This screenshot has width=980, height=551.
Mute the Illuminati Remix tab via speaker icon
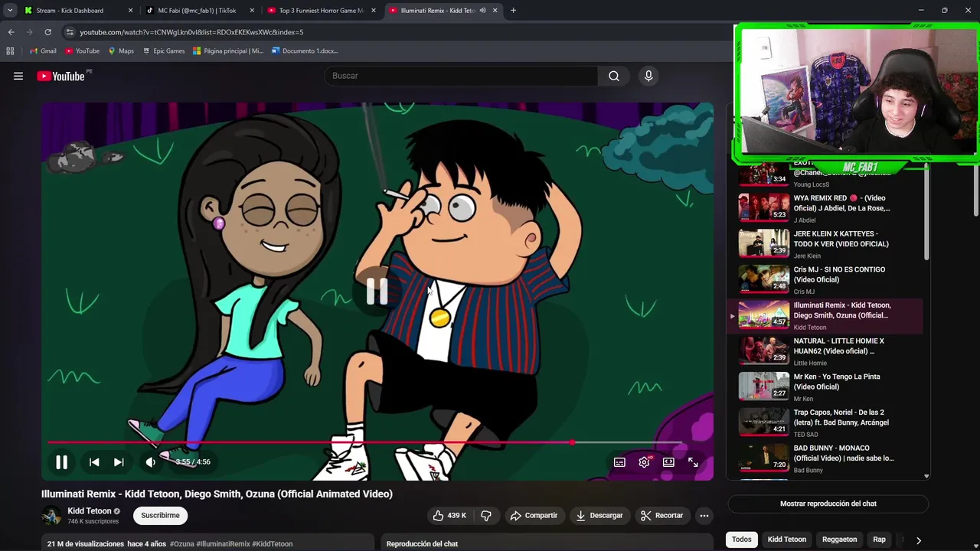coord(482,11)
